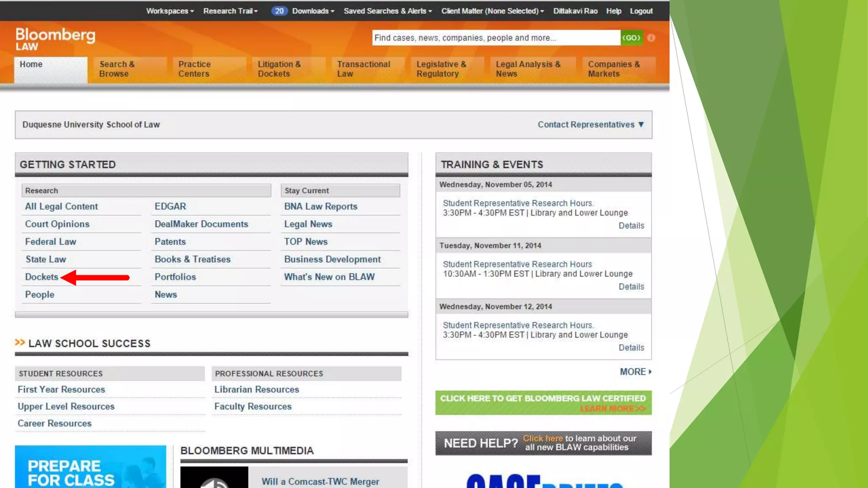Open Client Matter (None Selected) dropdown
The image size is (868, 488).
492,11
